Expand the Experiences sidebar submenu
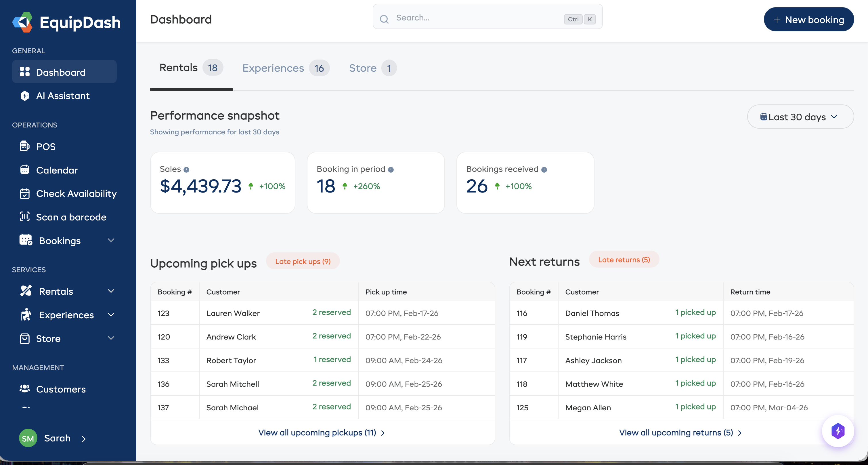The width and height of the screenshot is (868, 465). tap(111, 315)
